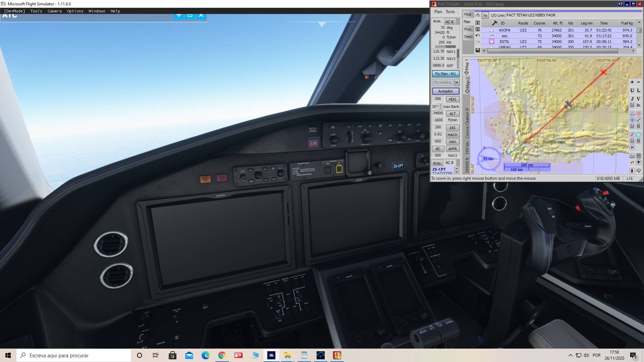The height and width of the screenshot is (362, 644).
Task: Toggle Fly Plan - M1 mode
Action: coord(445,74)
